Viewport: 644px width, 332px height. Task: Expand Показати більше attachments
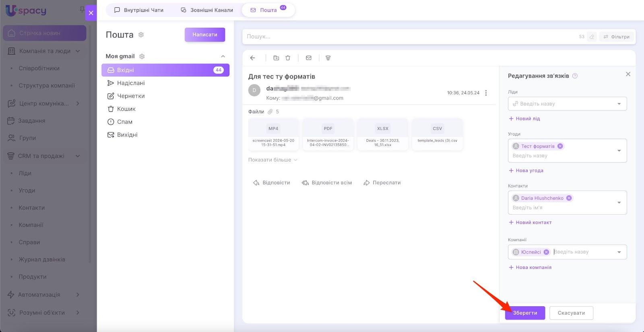(x=272, y=160)
